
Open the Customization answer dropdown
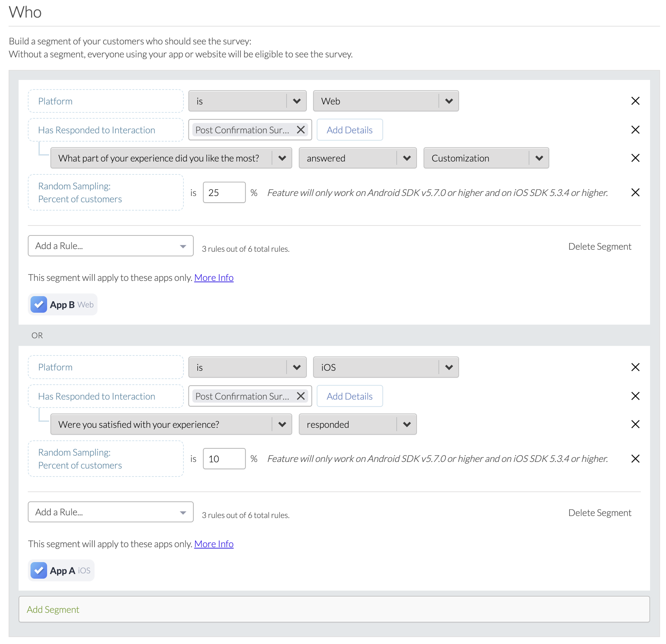[x=486, y=158]
